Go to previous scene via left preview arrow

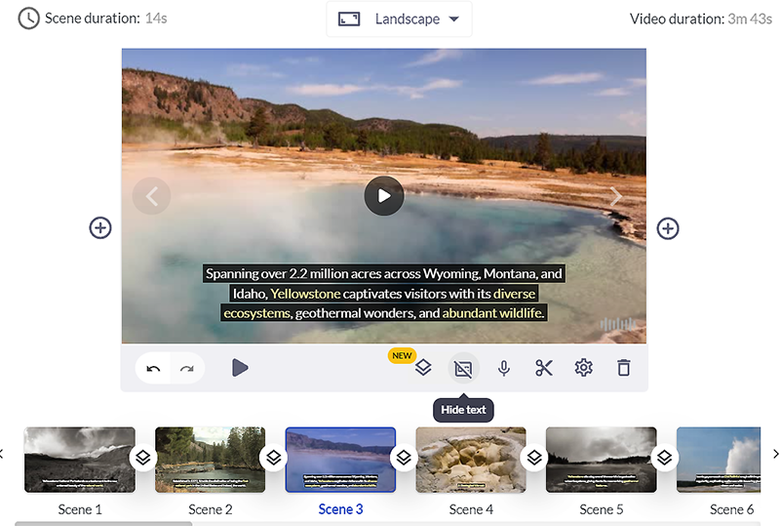152,196
